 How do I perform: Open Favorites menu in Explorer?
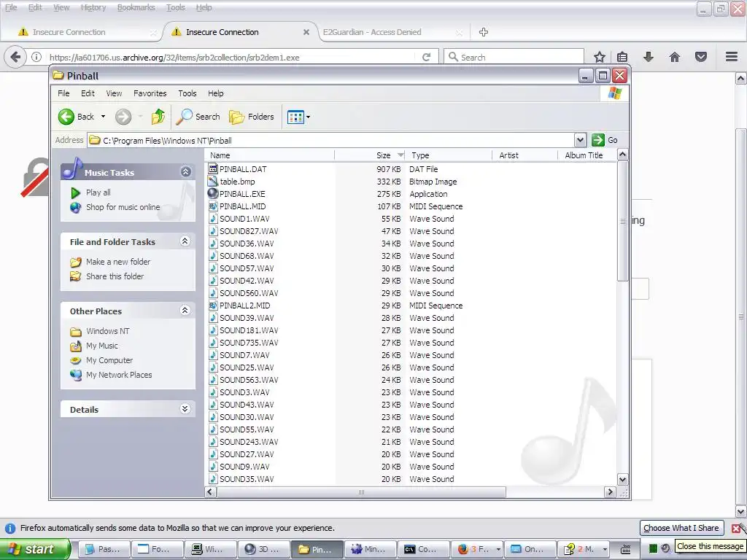pos(150,93)
